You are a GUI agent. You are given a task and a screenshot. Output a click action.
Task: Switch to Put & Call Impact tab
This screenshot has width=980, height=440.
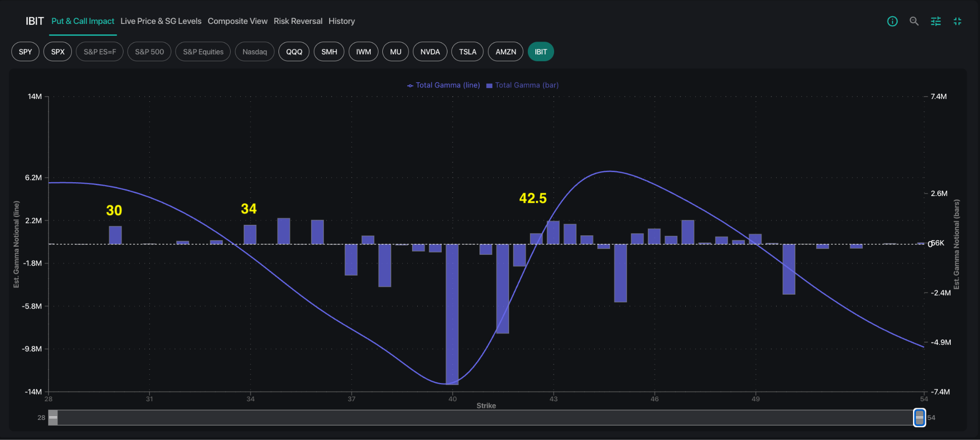[83, 21]
